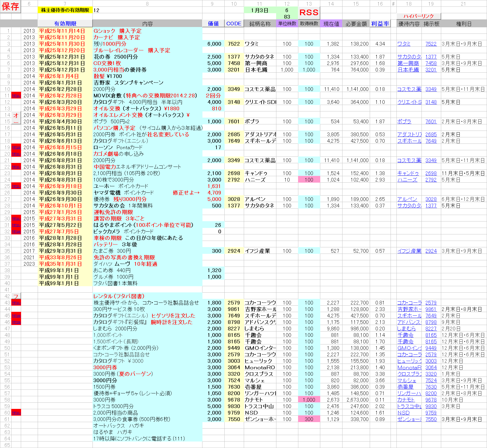
Task: Open the ヒューリック hyperlink
Action: [409, 361]
